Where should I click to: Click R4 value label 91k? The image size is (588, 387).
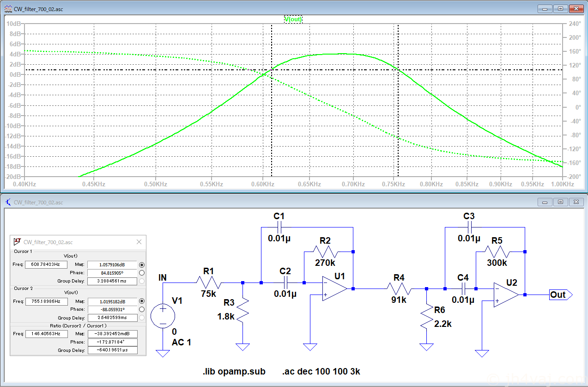coord(399,300)
